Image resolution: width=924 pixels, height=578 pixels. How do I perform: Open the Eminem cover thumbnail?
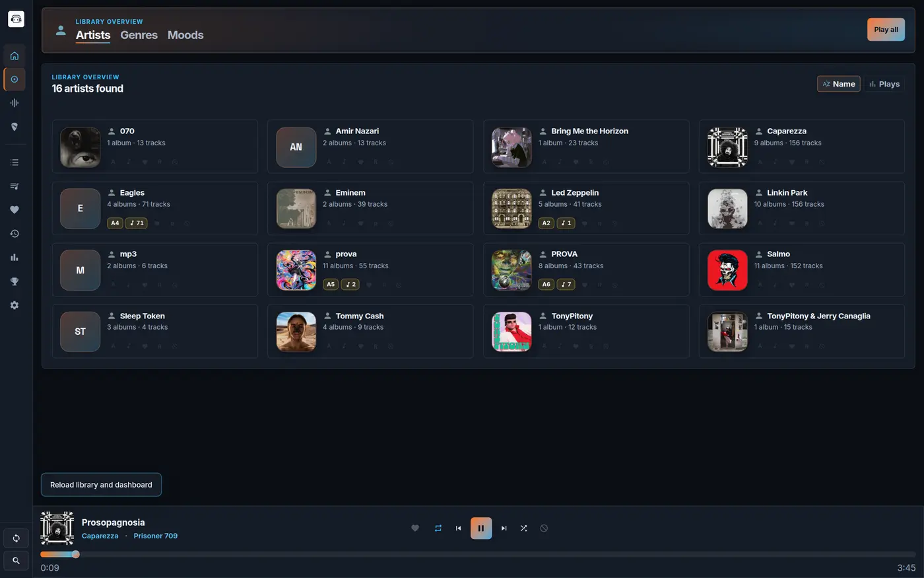(x=296, y=209)
